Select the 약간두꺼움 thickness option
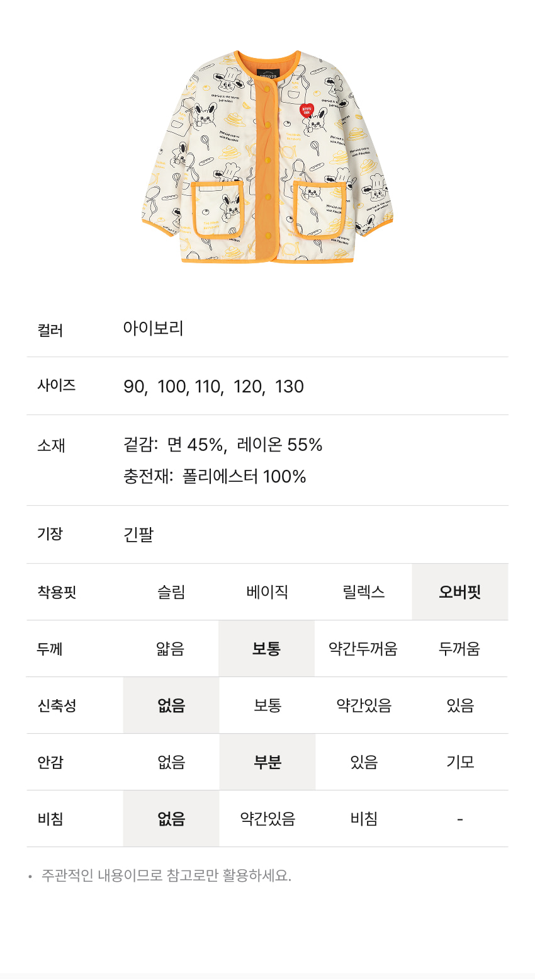This screenshot has width=535, height=980. [x=363, y=649]
